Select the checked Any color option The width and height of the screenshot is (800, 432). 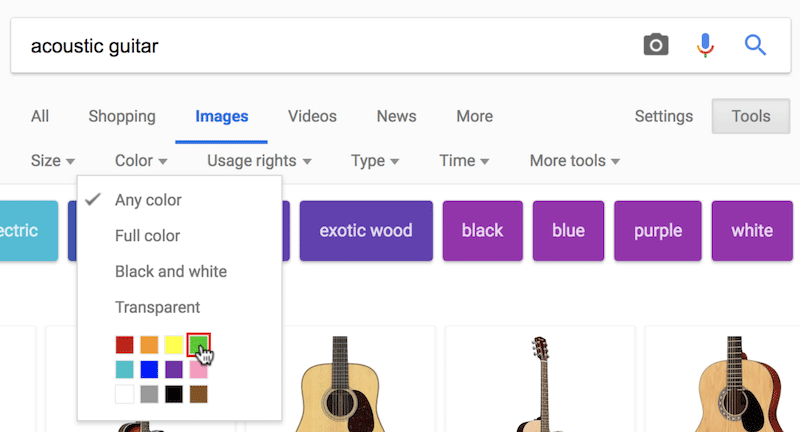148,200
